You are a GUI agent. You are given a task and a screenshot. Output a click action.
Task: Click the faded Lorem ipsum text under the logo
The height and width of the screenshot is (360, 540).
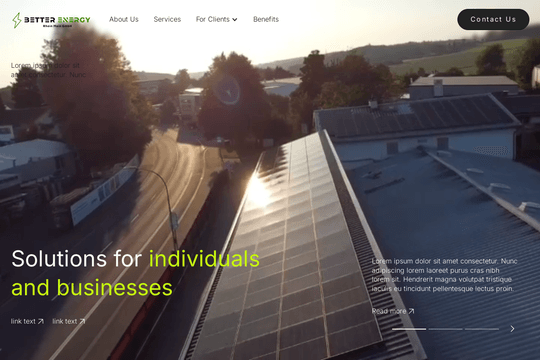[48, 70]
